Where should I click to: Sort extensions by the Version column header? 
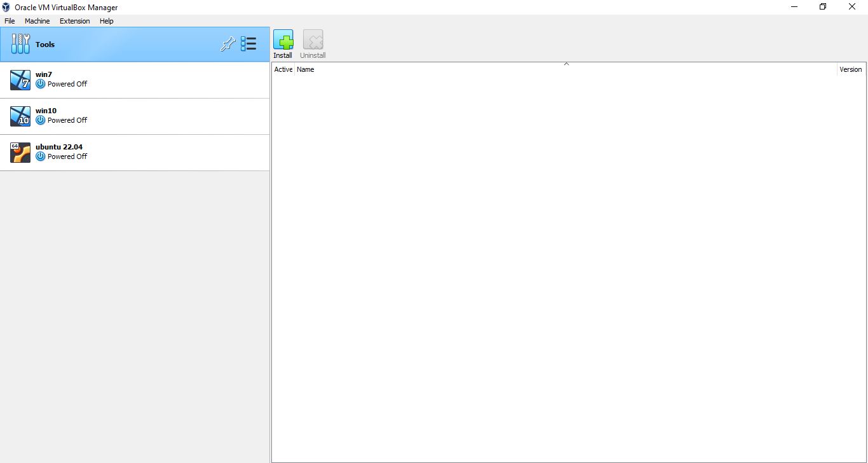[x=851, y=69]
